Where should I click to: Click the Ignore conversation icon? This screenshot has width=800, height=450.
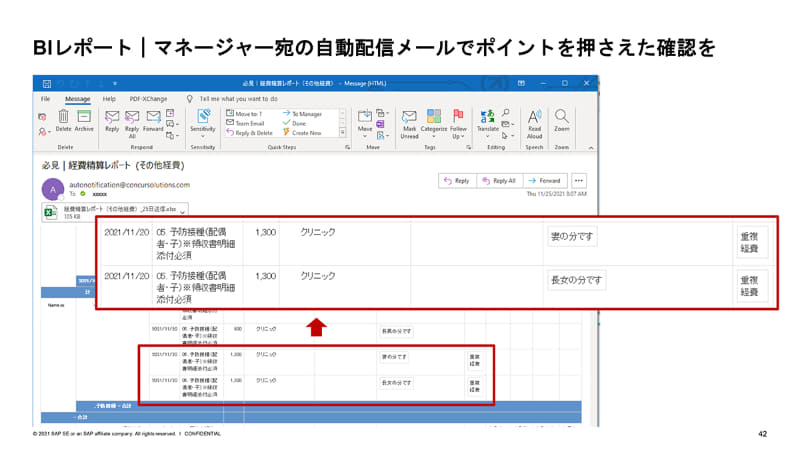42,117
